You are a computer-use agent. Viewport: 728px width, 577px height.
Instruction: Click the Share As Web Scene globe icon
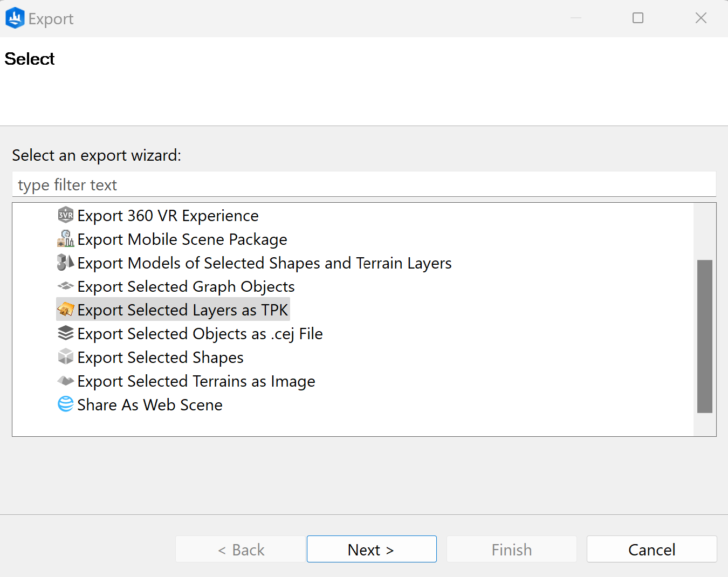click(x=65, y=404)
